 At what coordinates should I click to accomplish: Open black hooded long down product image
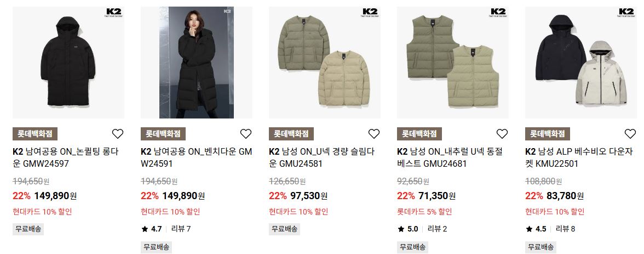68,63
